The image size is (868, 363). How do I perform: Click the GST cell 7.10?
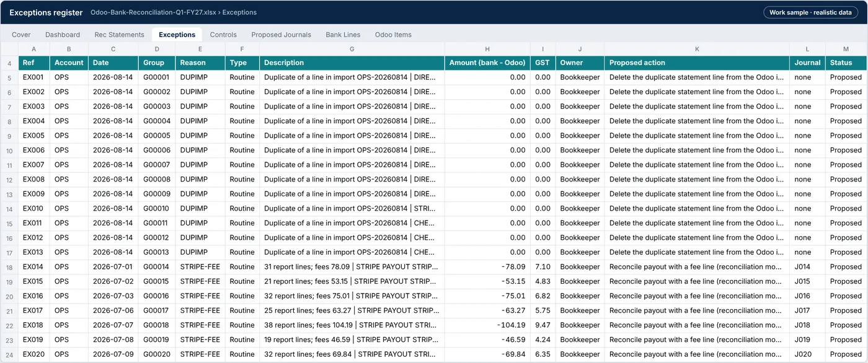(x=542, y=267)
